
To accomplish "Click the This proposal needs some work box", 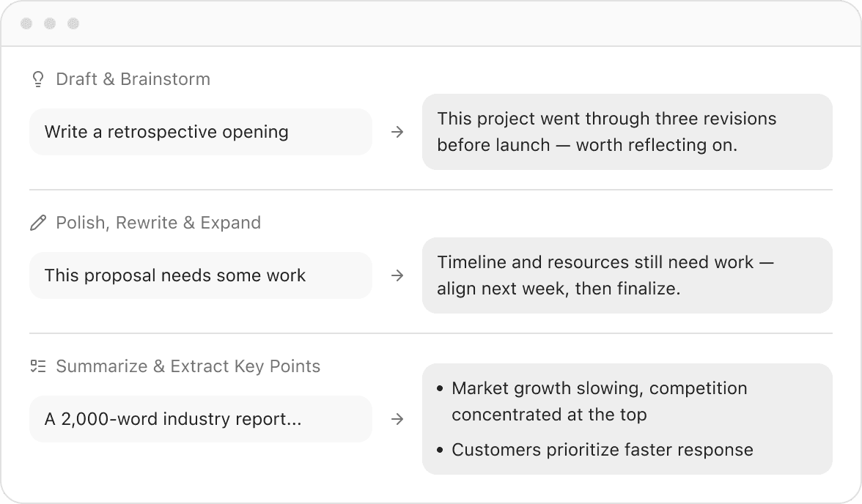I will tap(201, 275).
